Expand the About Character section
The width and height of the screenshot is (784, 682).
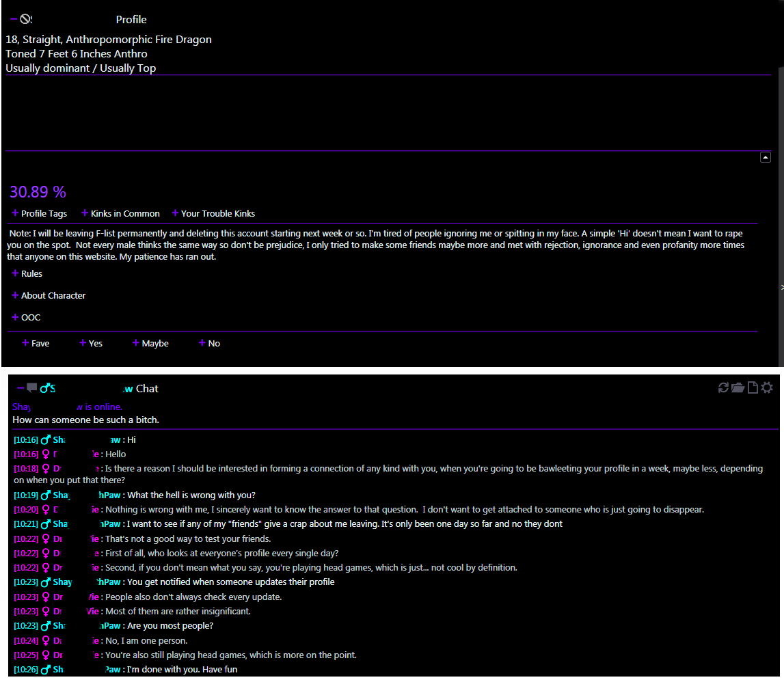[x=49, y=295]
